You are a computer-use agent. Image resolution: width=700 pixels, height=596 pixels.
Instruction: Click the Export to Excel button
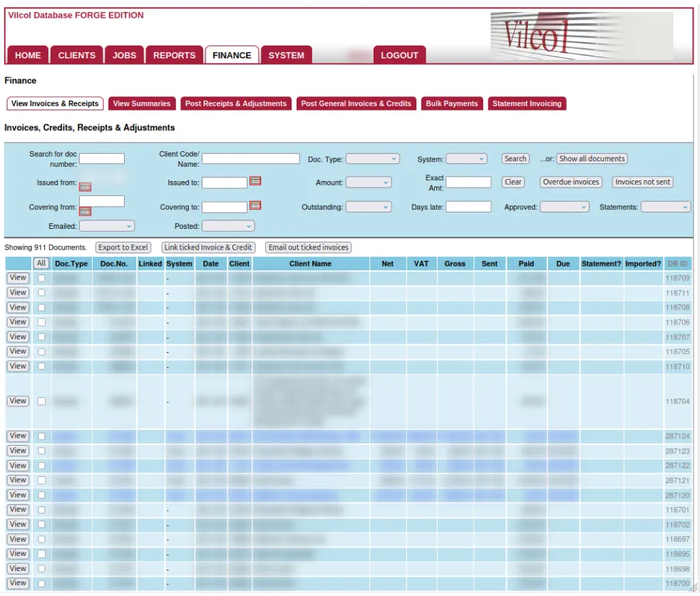122,247
